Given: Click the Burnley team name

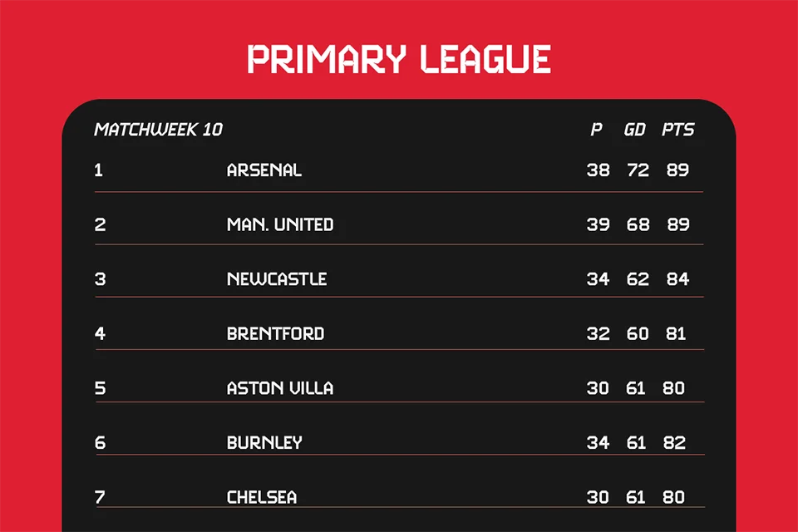Looking at the screenshot, I should (264, 443).
